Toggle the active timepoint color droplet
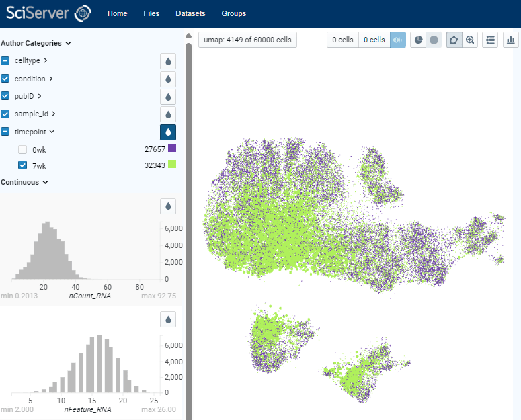This screenshot has height=420, width=521. click(x=168, y=132)
